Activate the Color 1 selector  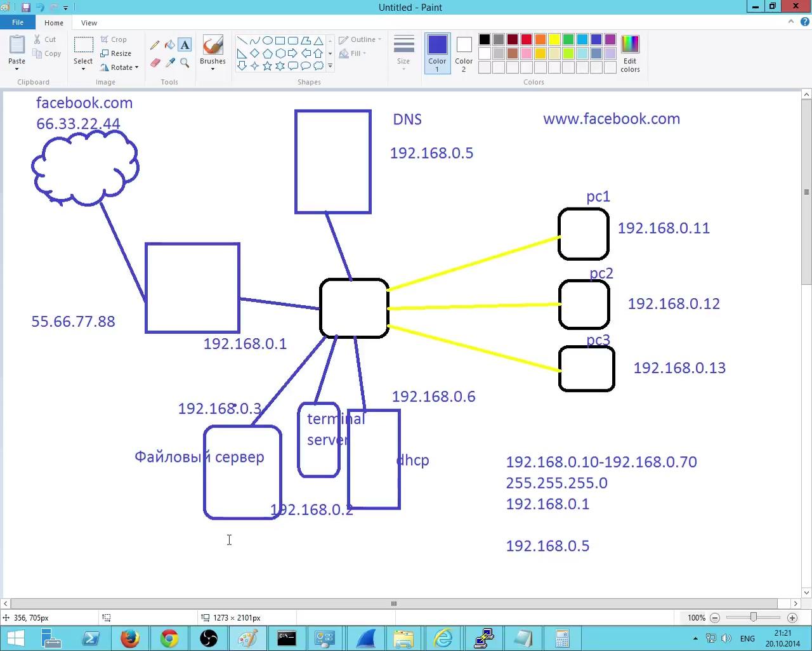pyautogui.click(x=437, y=53)
